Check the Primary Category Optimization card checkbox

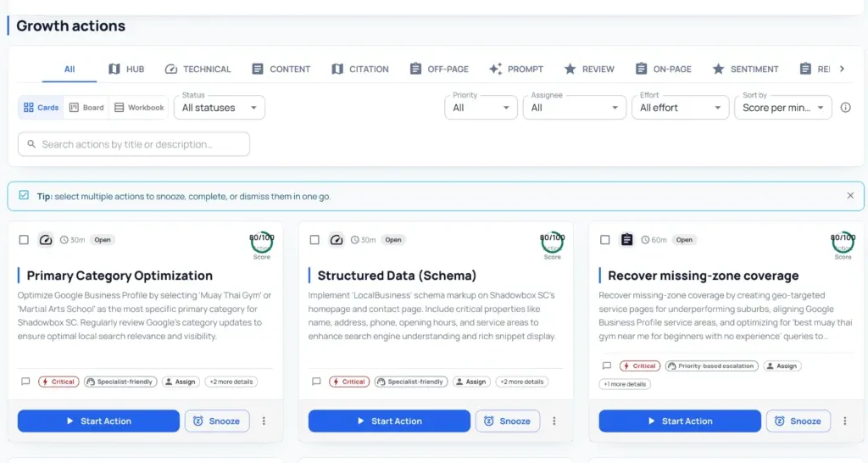coord(24,240)
